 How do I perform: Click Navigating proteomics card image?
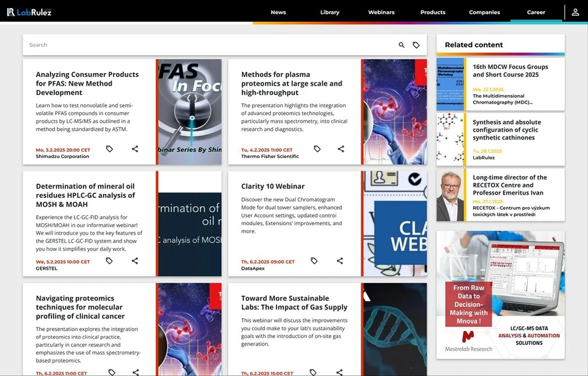[x=190, y=329]
